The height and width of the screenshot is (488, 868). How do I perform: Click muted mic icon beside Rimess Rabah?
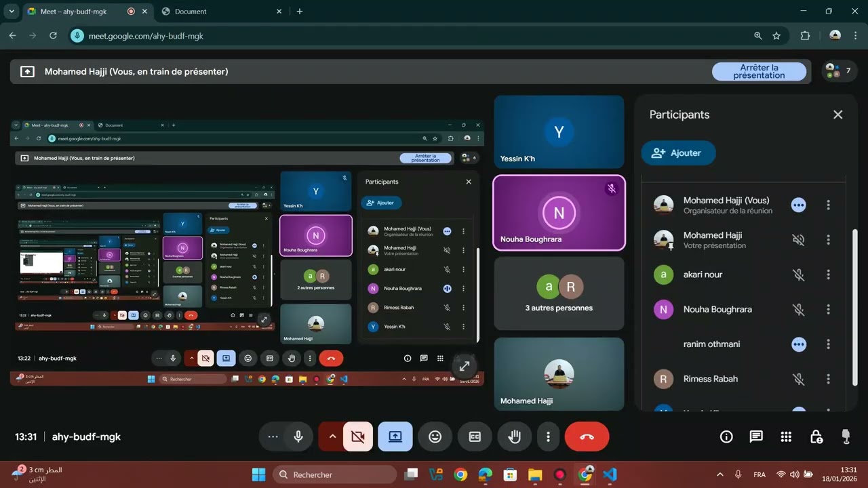pyautogui.click(x=799, y=379)
